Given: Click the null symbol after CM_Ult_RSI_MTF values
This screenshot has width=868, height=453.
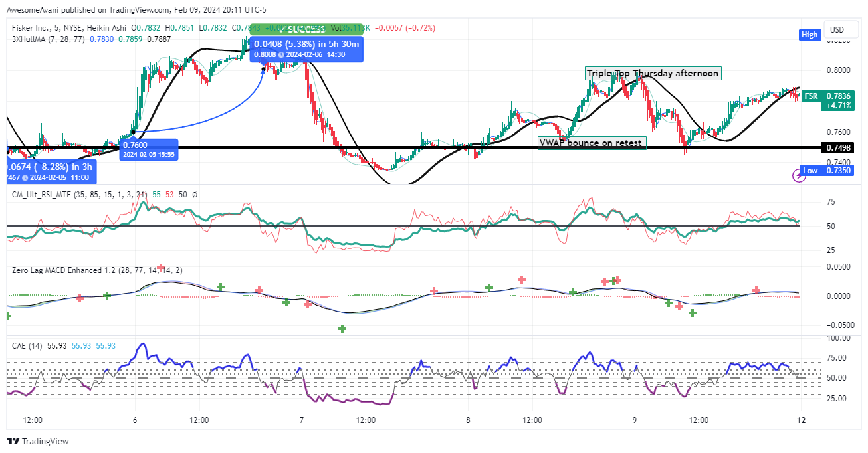Looking at the screenshot, I should pos(193,193).
